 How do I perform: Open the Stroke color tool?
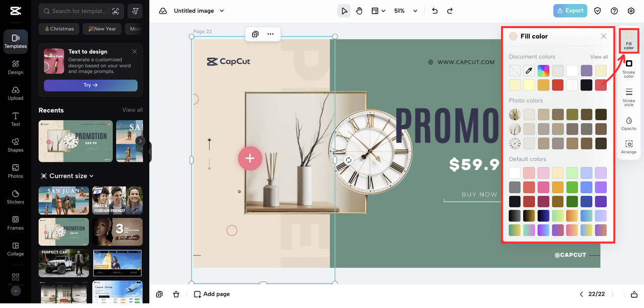pyautogui.click(x=629, y=69)
